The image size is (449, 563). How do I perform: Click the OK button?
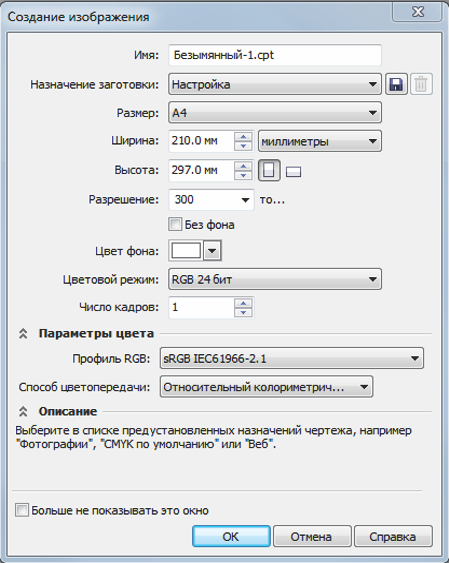231,536
